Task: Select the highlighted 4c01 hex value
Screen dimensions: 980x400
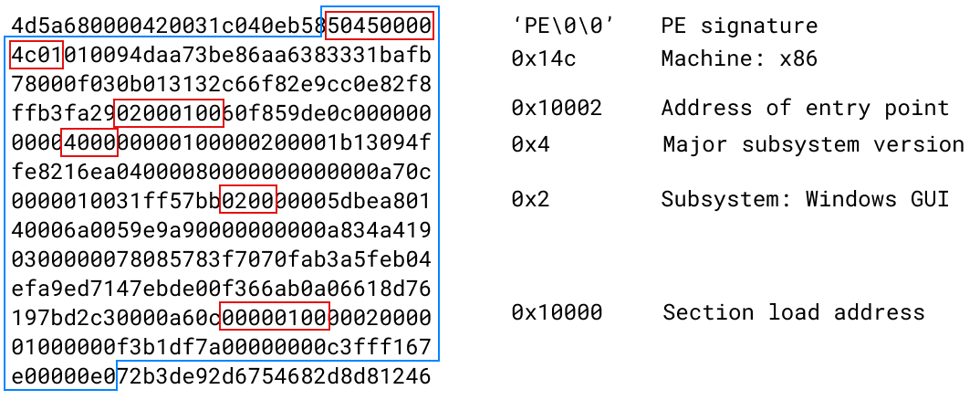Action: [x=36, y=58]
